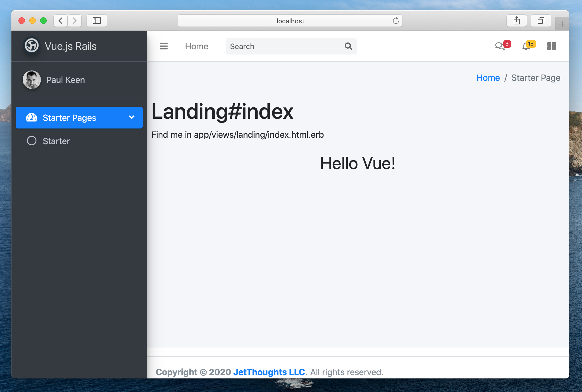This screenshot has width=582, height=392.
Task: Close the Safari window via red button
Action: 22,21
